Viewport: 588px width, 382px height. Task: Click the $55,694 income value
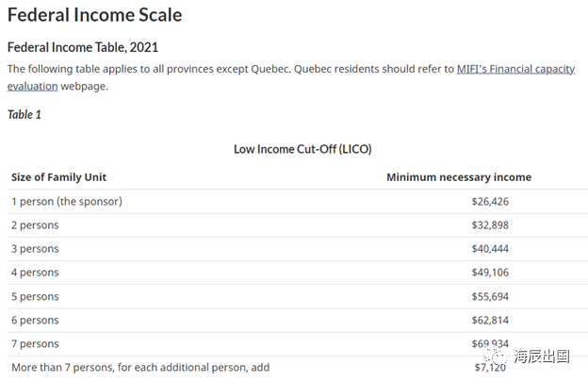point(490,296)
